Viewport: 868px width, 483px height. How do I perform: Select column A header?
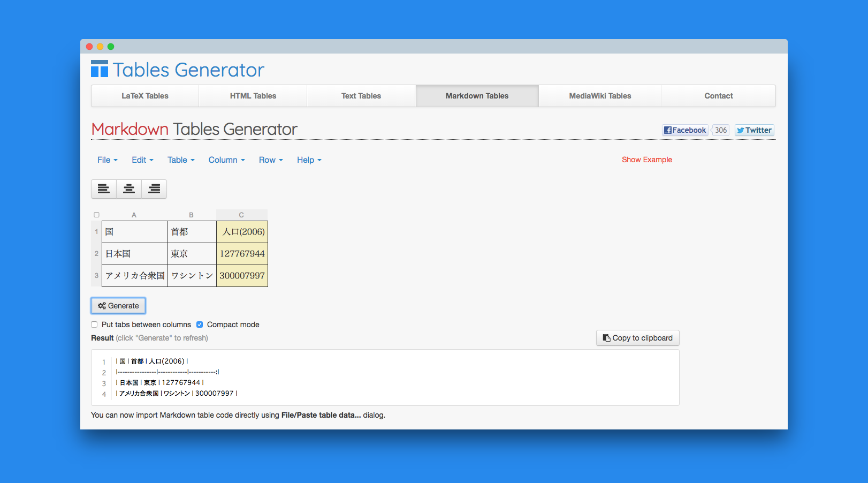(134, 215)
